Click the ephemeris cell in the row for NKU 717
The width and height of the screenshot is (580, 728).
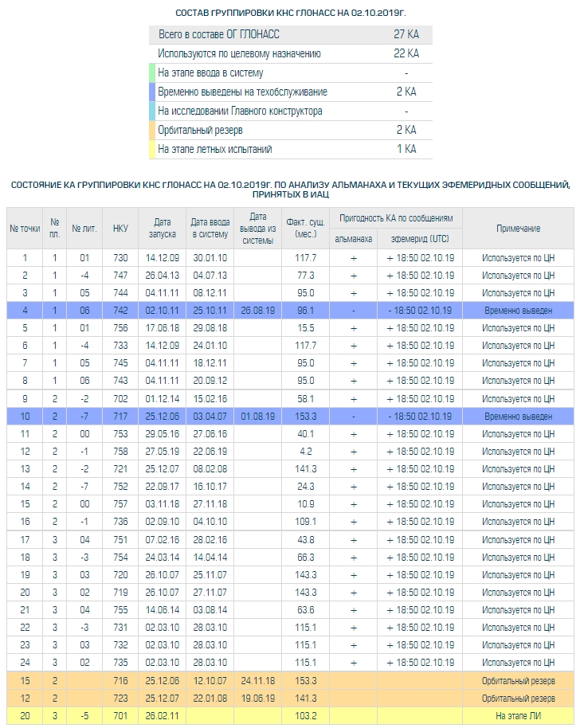pyautogui.click(x=420, y=417)
